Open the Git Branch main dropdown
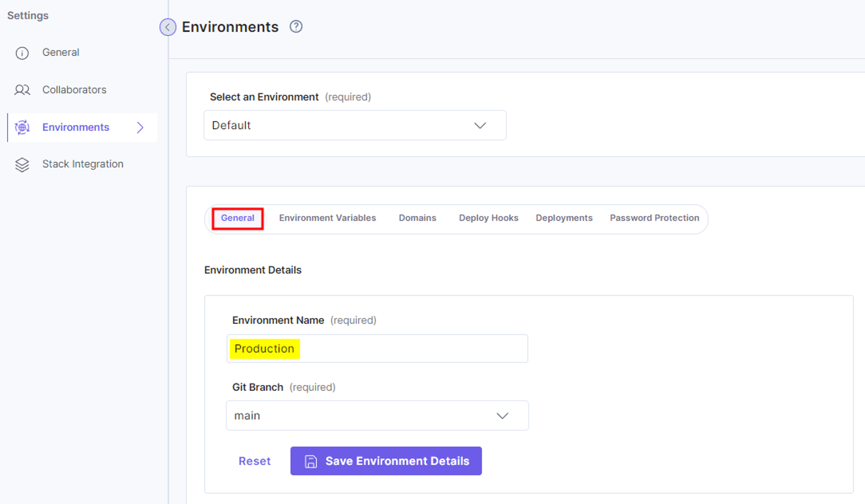The height and width of the screenshot is (504, 865). (x=377, y=415)
